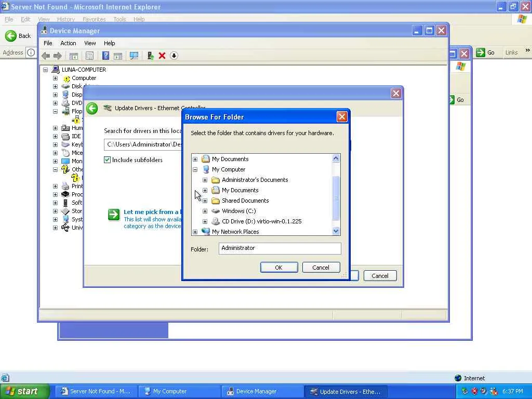Click the Device Manager forward arrow toolbar icon
532x399 pixels.
coord(57,56)
